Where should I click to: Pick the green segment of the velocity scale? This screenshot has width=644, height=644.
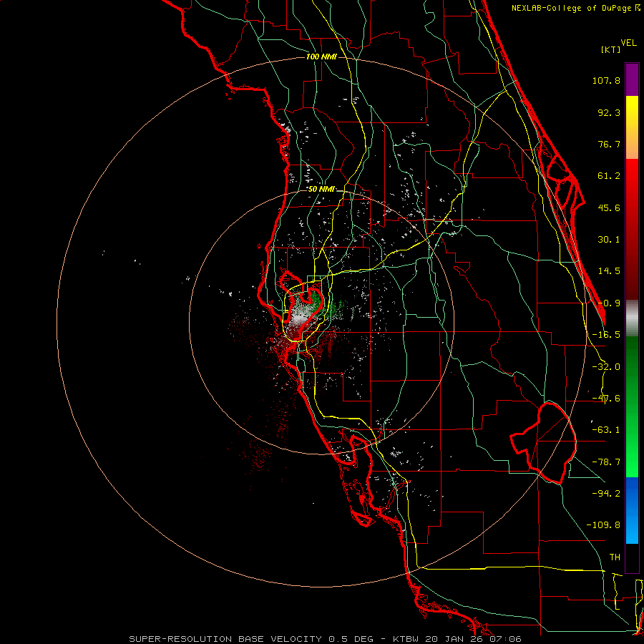632,406
